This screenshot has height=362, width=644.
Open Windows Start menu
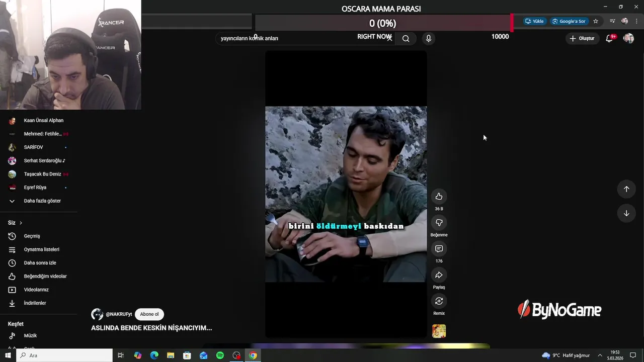8,355
